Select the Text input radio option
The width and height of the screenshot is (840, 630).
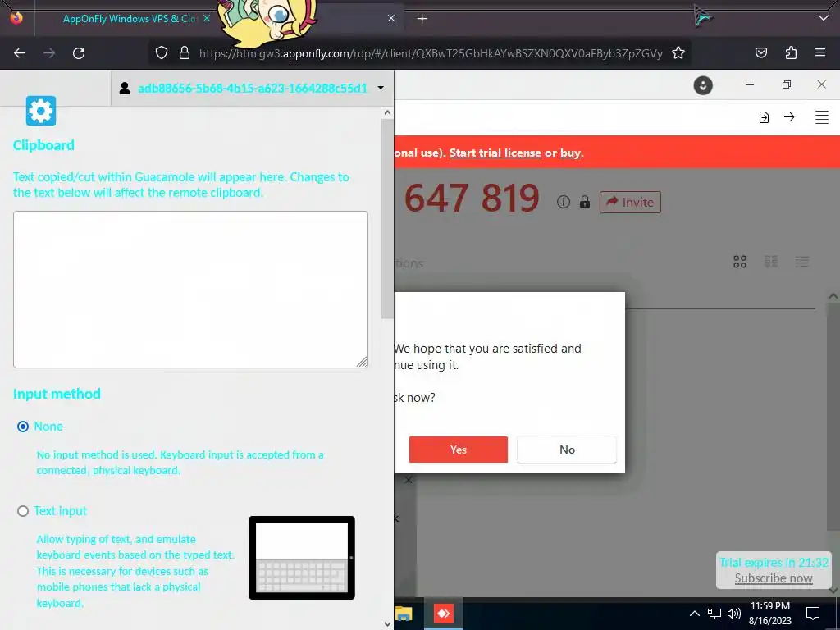[23, 511]
